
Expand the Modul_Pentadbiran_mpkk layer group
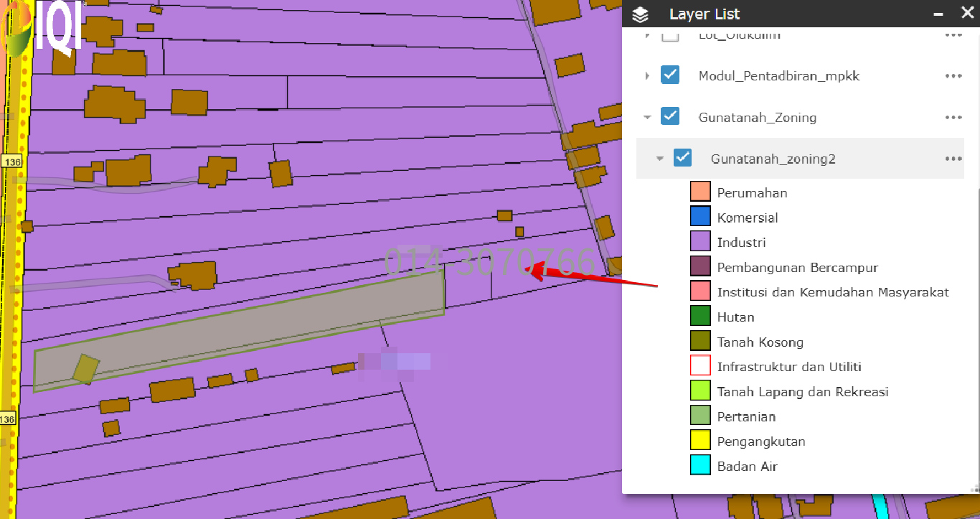click(x=647, y=76)
